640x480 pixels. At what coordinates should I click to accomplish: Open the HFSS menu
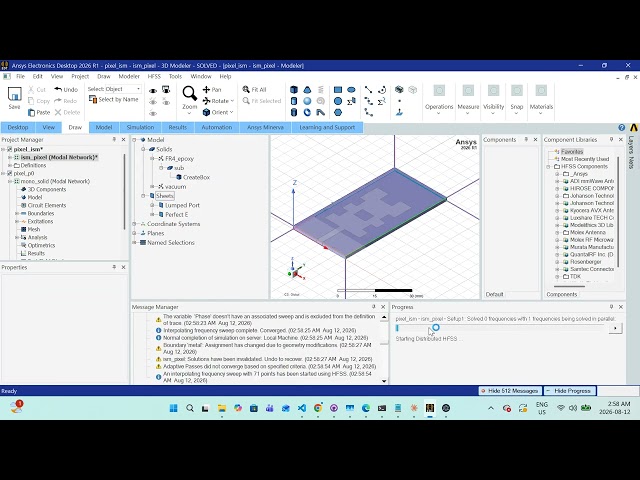pos(154,76)
